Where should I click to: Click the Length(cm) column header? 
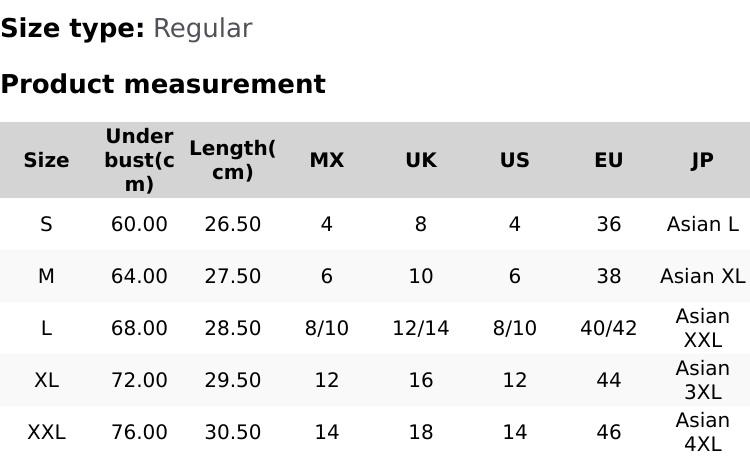(x=232, y=160)
